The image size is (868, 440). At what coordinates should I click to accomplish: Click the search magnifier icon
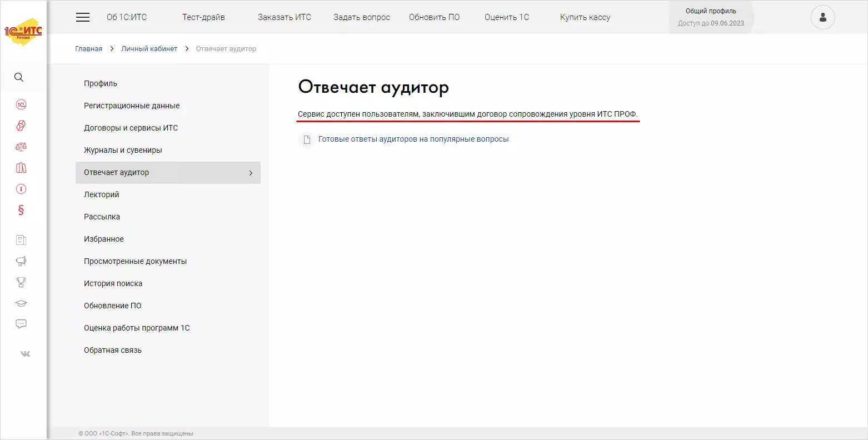coord(19,77)
